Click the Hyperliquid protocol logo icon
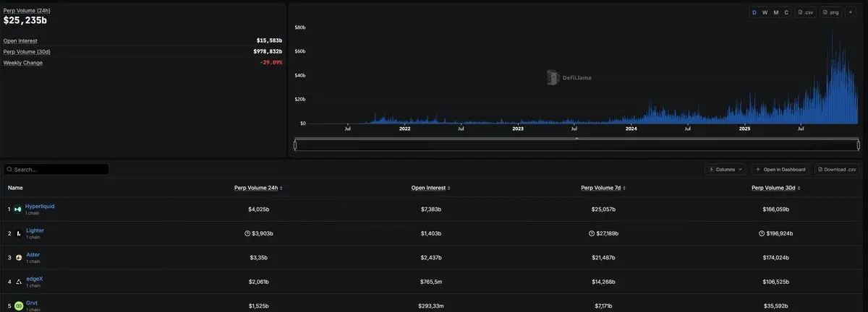The height and width of the screenshot is (312, 868). pos(18,209)
